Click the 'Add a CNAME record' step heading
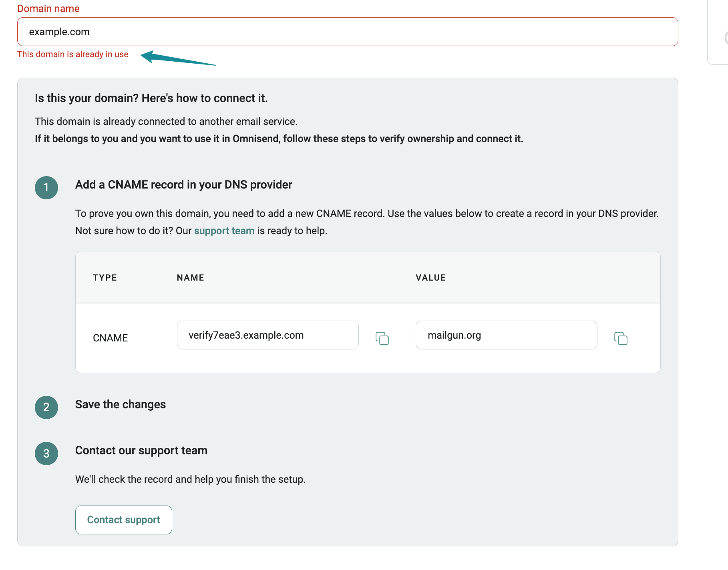The height and width of the screenshot is (570, 728). click(184, 185)
